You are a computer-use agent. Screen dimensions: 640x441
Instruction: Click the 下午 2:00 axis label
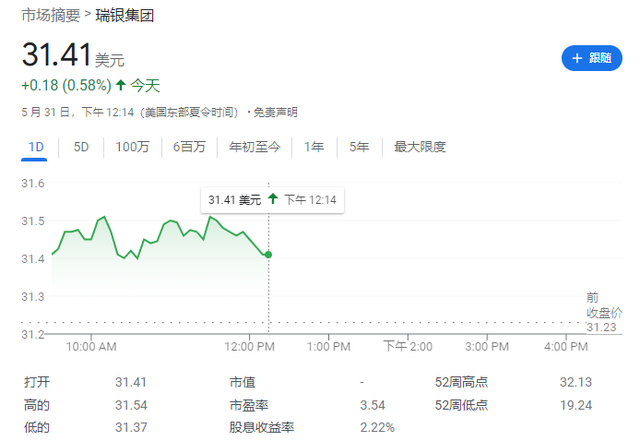tap(408, 347)
